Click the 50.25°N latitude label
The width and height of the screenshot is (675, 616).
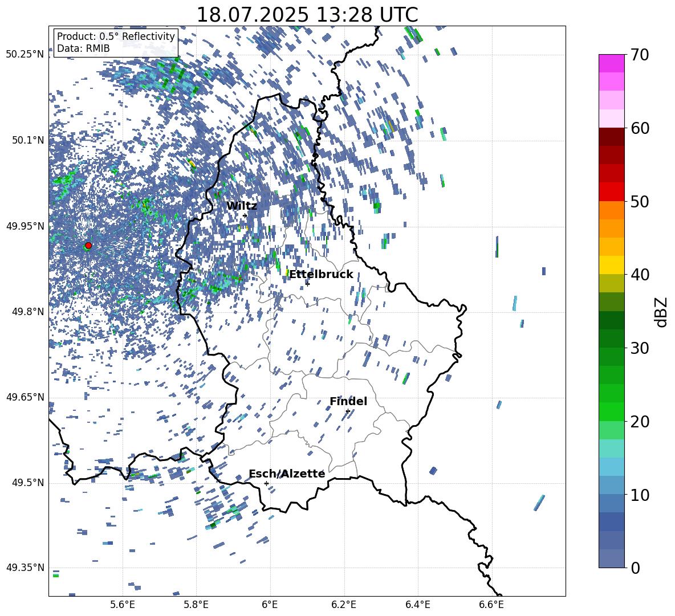point(26,55)
